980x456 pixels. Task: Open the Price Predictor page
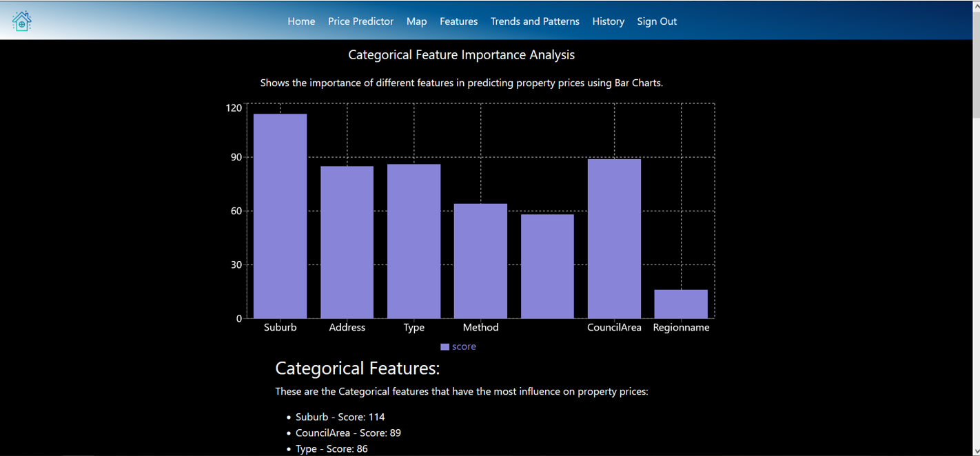(x=360, y=21)
